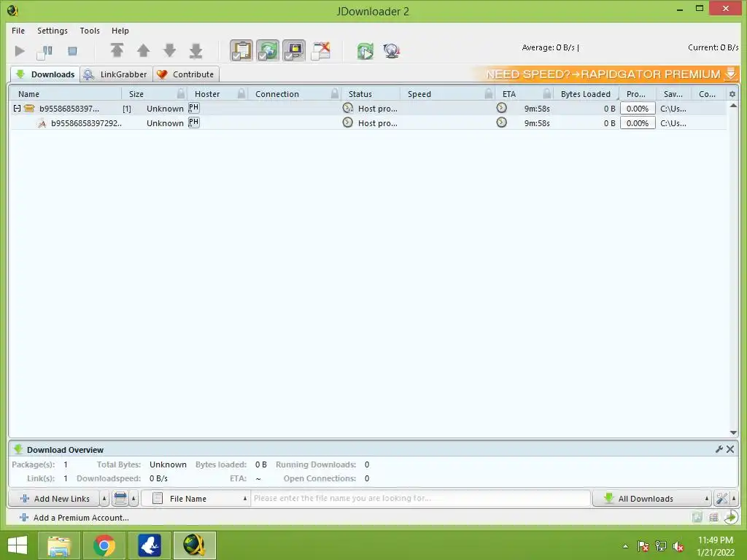Click Add a Premium Account link
The width and height of the screenshot is (747, 560).
(x=74, y=518)
